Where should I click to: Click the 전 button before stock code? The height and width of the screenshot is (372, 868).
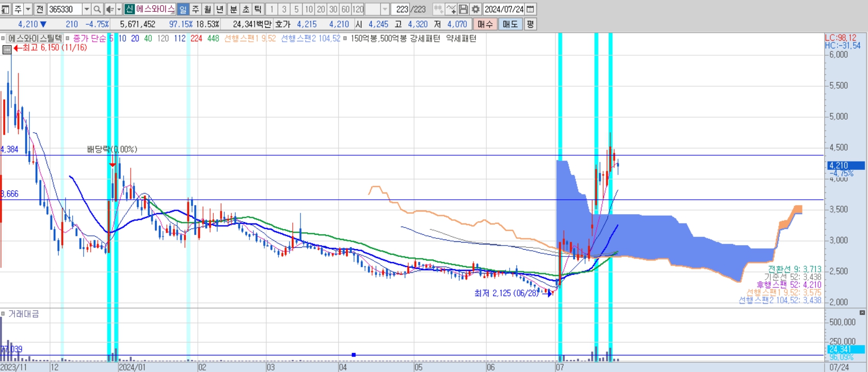pos(40,9)
